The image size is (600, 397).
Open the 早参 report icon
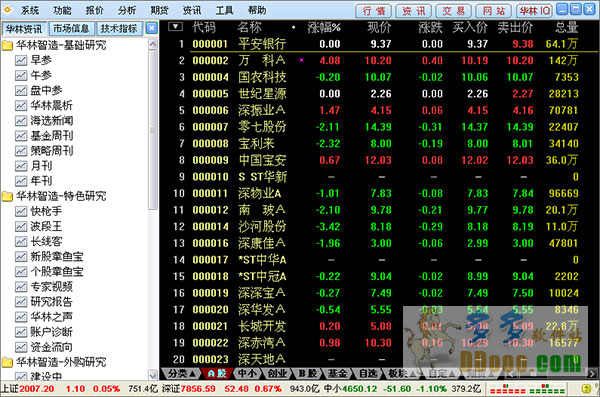(x=21, y=60)
